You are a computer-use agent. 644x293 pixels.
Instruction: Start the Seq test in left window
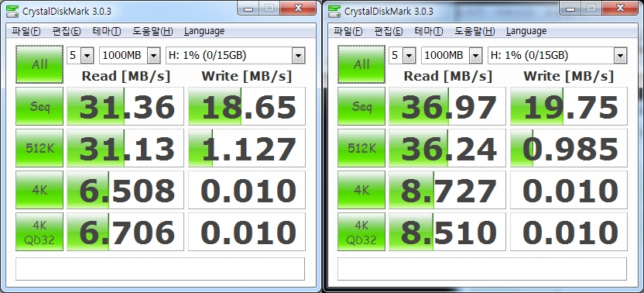click(x=39, y=106)
